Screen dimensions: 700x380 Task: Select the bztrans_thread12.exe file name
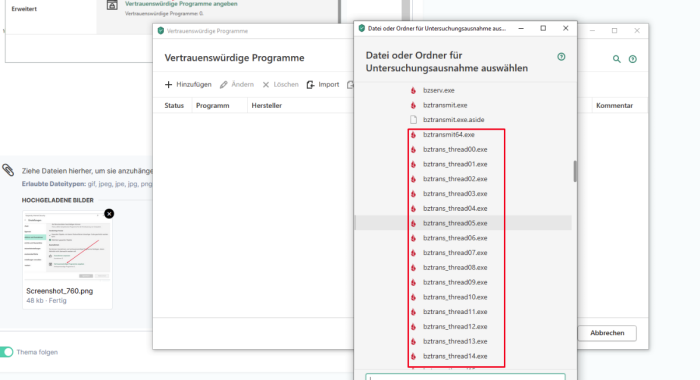pyautogui.click(x=455, y=326)
